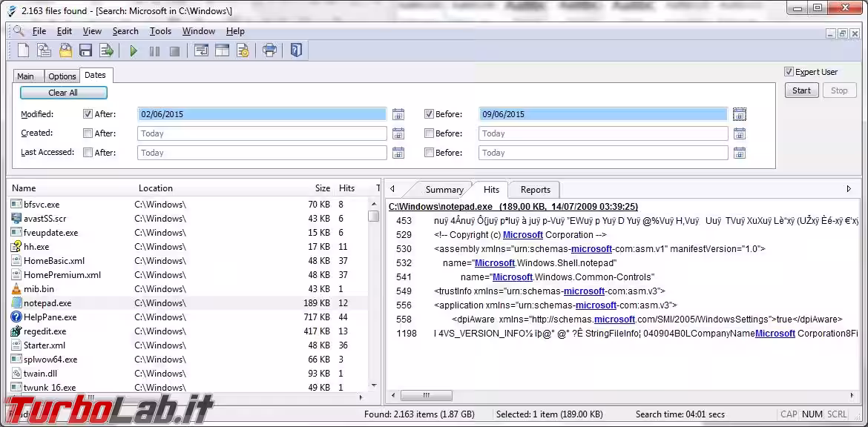Open calendar picker for Last Accessed Before

[739, 153]
